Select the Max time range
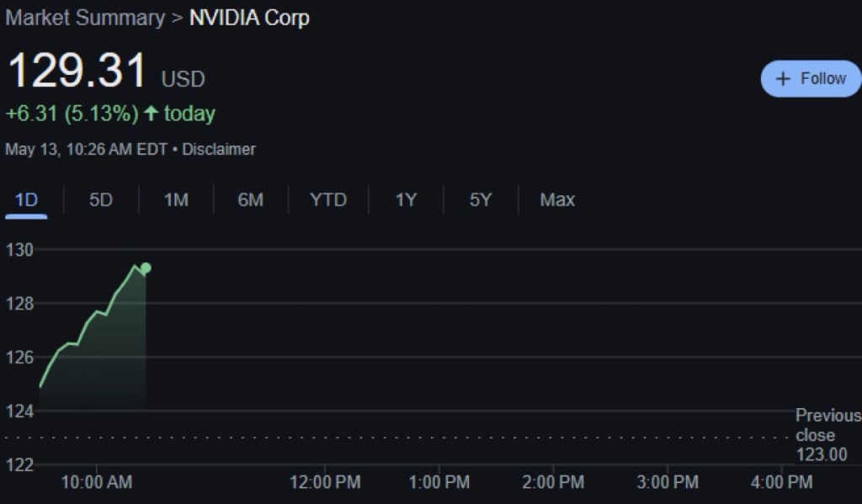 pyautogui.click(x=557, y=199)
